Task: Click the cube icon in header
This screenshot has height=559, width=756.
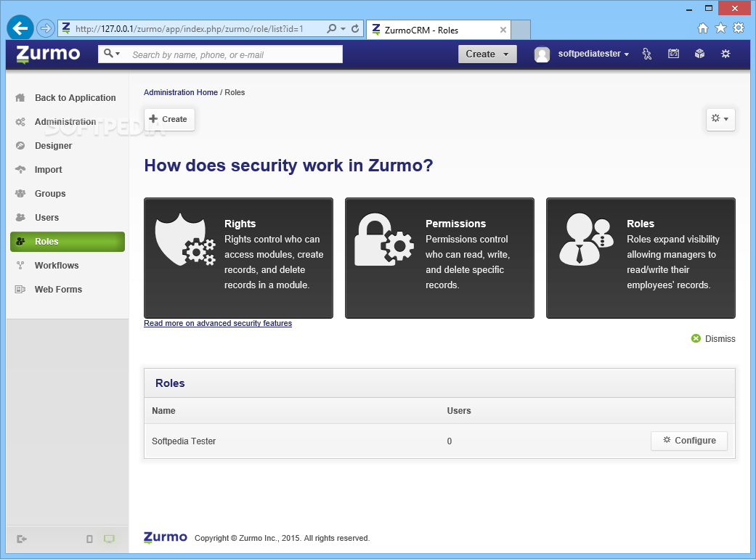Action: tap(699, 54)
